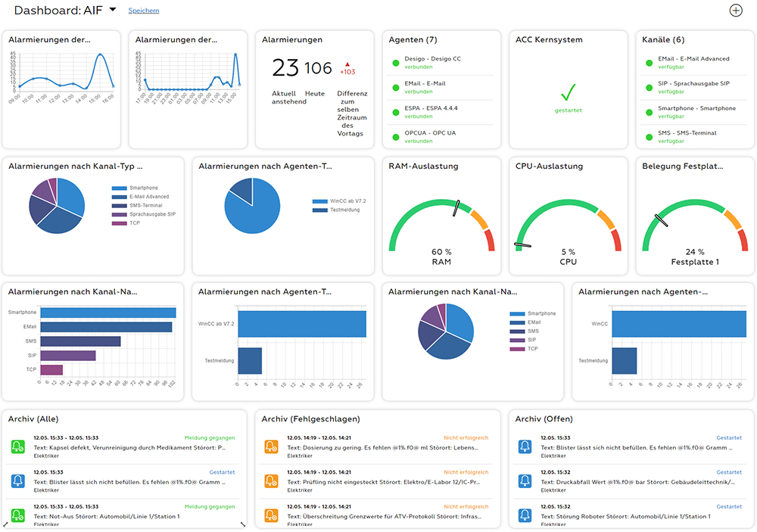This screenshot has height=532, width=757.
Task: Click the green ACC Kernsystem checkmark
Action: [569, 92]
